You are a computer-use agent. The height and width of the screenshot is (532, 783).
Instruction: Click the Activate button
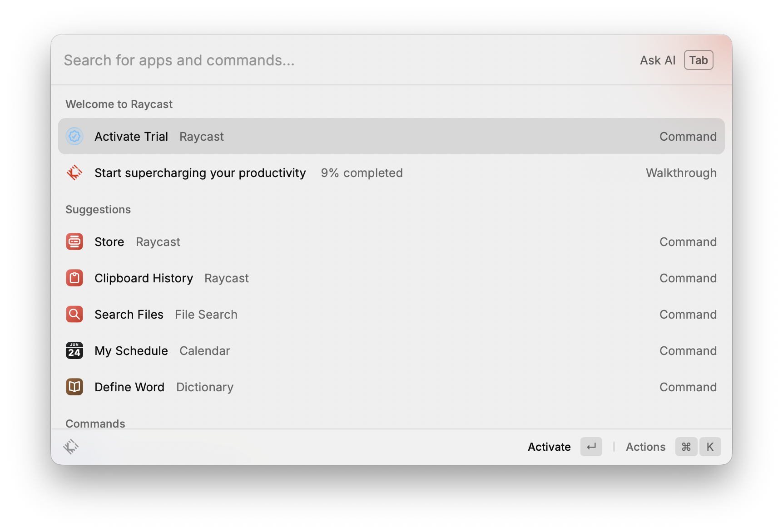click(549, 447)
